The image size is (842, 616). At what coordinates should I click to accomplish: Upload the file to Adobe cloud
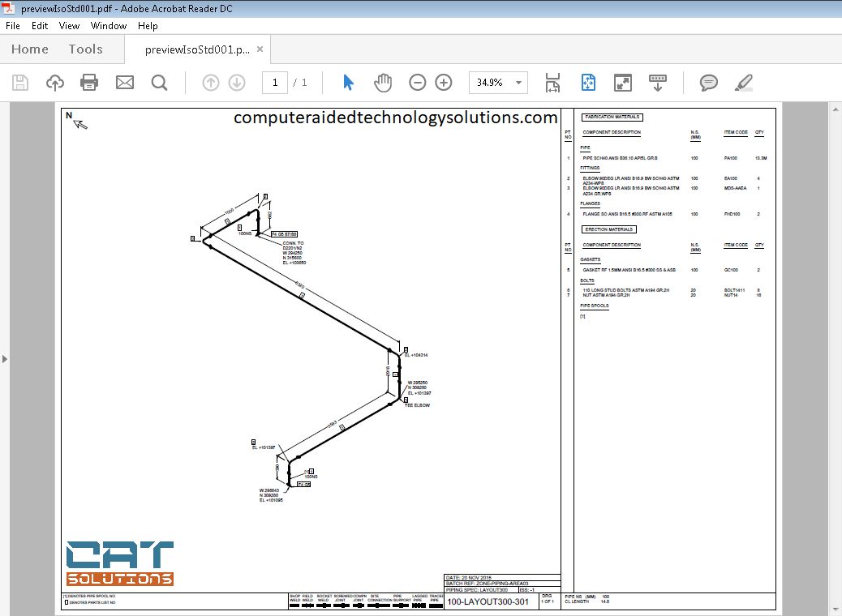pyautogui.click(x=54, y=82)
